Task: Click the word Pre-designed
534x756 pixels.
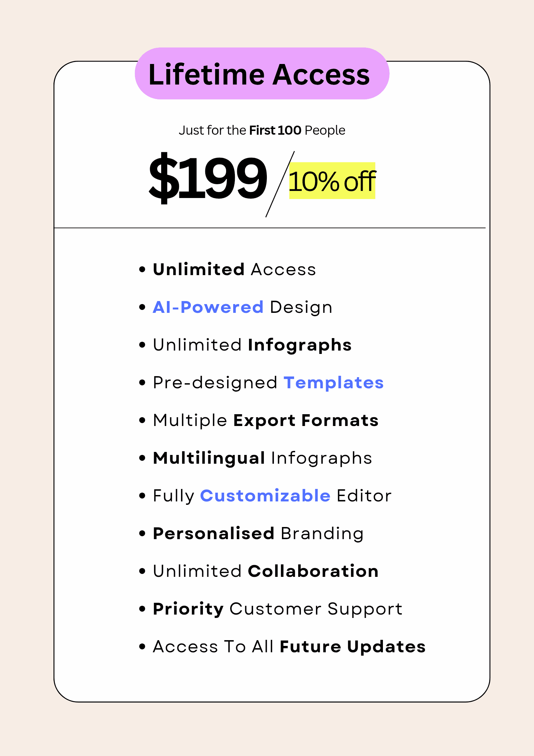Action: tap(215, 383)
